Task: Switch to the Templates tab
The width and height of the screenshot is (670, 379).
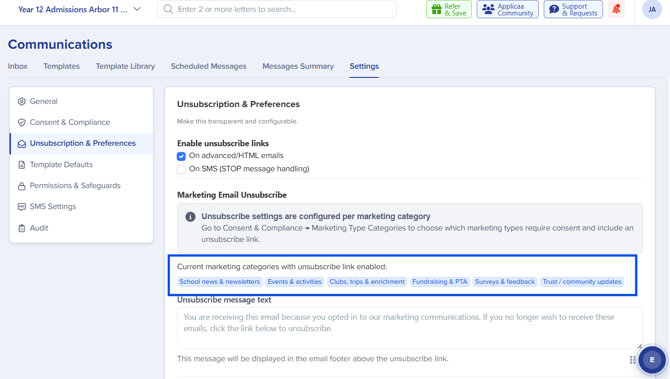Action: (x=61, y=66)
